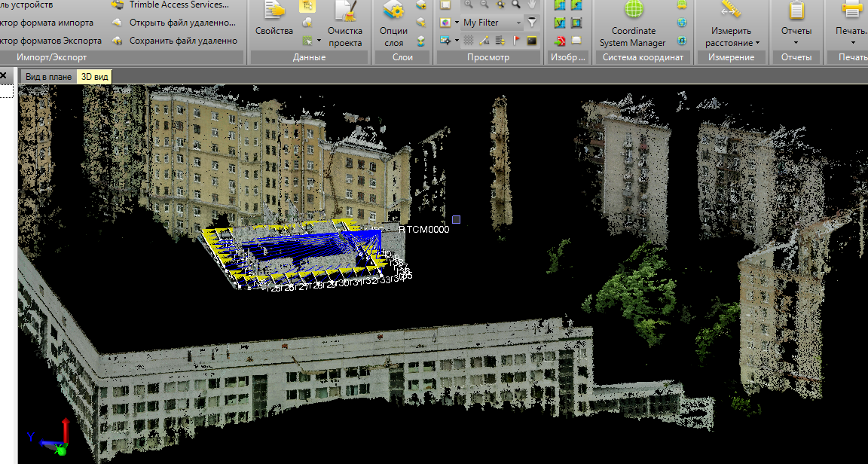Screen dimensions: 868x464
Task: Expand the Отчеты dropdown arrow
Action: click(x=796, y=43)
